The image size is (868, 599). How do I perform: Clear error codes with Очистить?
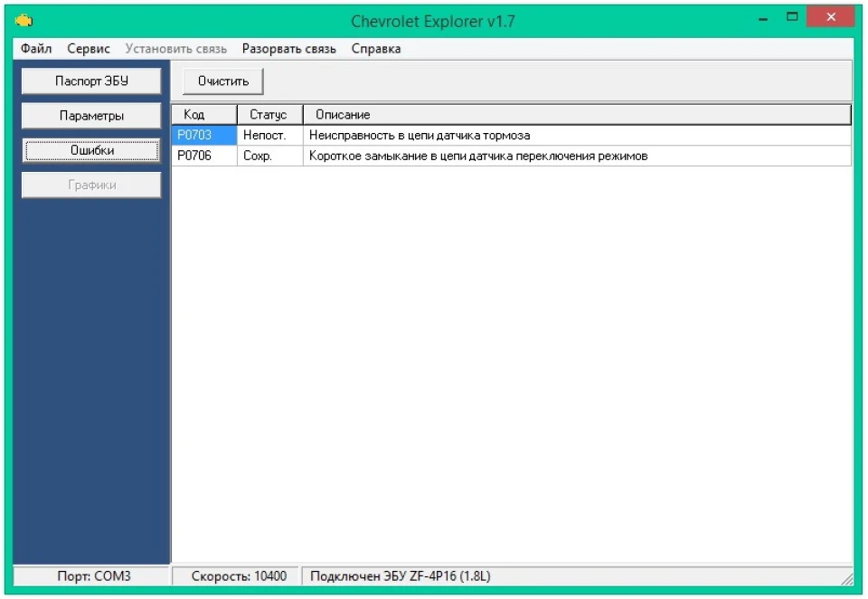click(x=223, y=81)
